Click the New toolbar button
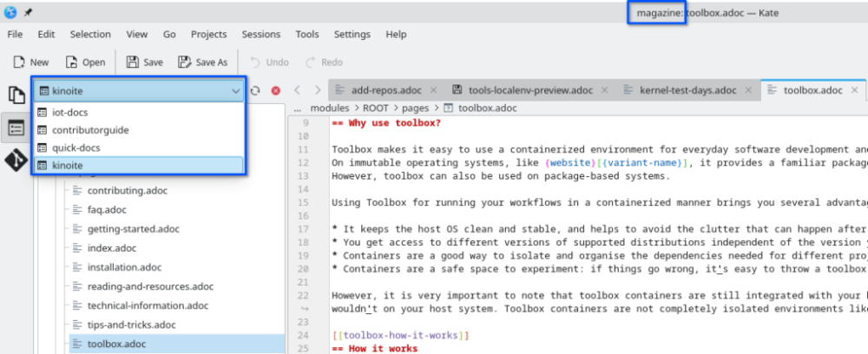 click(x=31, y=62)
